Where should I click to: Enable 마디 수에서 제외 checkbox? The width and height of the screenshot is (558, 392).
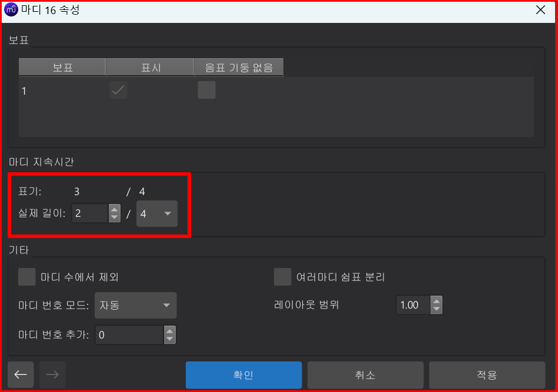pos(27,277)
